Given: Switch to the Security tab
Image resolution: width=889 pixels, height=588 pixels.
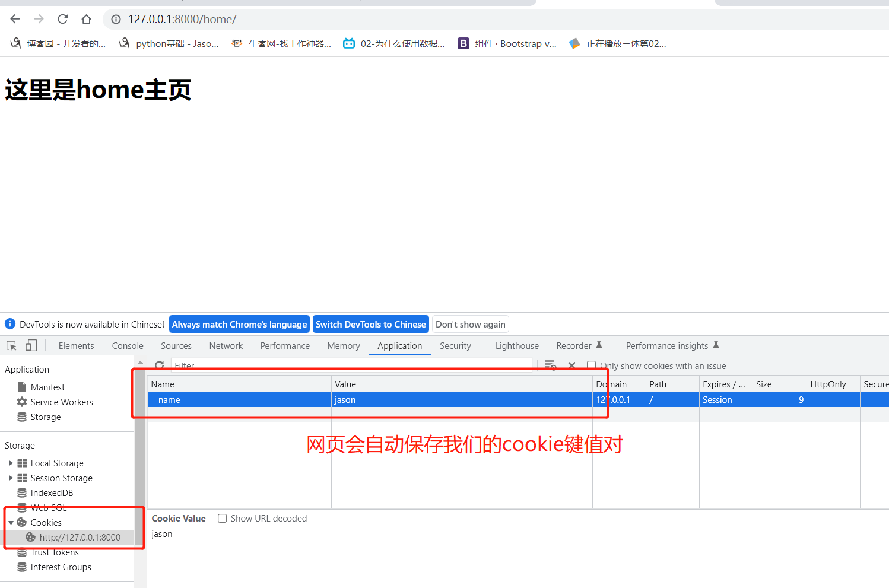Looking at the screenshot, I should pyautogui.click(x=455, y=345).
